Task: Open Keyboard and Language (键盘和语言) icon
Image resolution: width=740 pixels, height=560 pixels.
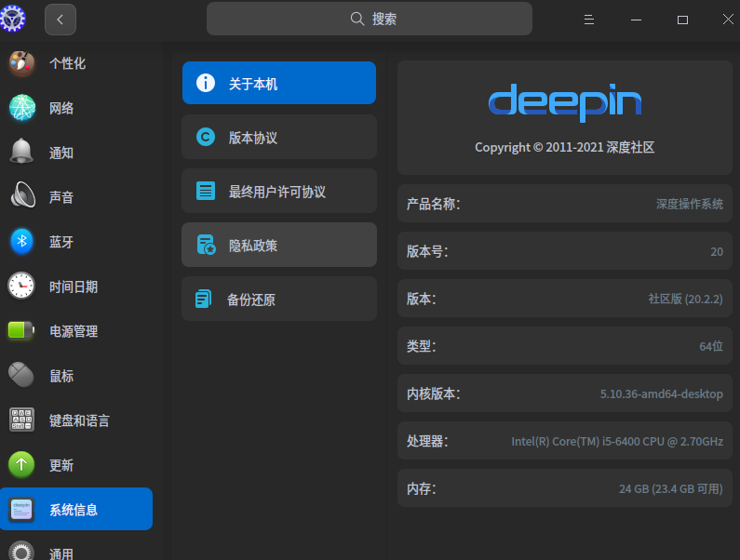Action: pyautogui.click(x=21, y=420)
